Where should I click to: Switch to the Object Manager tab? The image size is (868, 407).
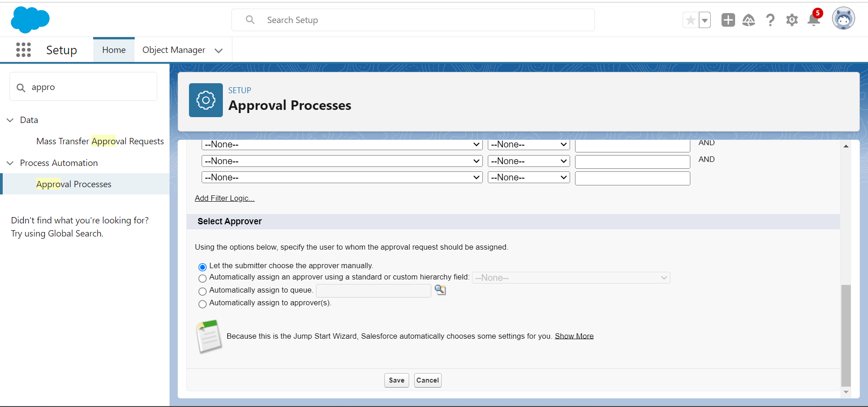(x=174, y=50)
